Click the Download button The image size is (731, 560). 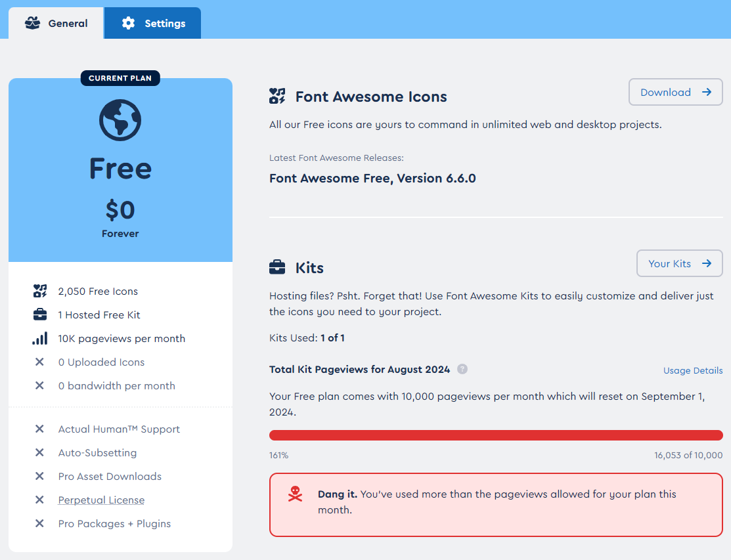[x=676, y=93]
